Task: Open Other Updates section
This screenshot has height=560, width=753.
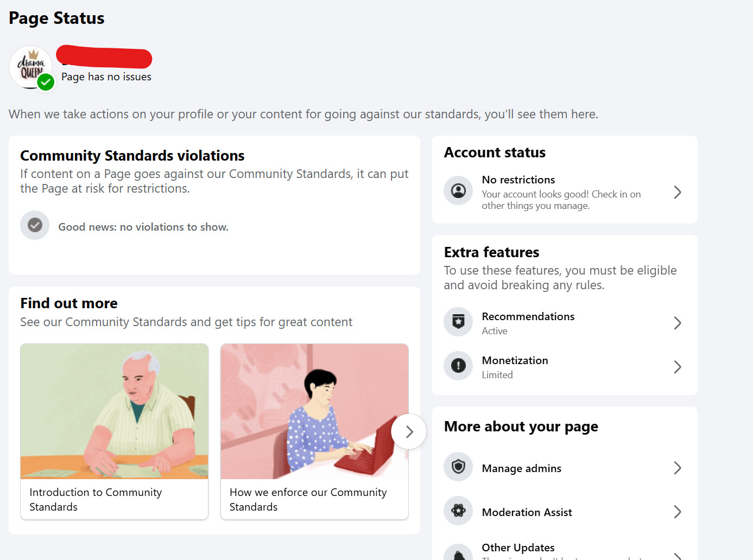Action: point(518,548)
